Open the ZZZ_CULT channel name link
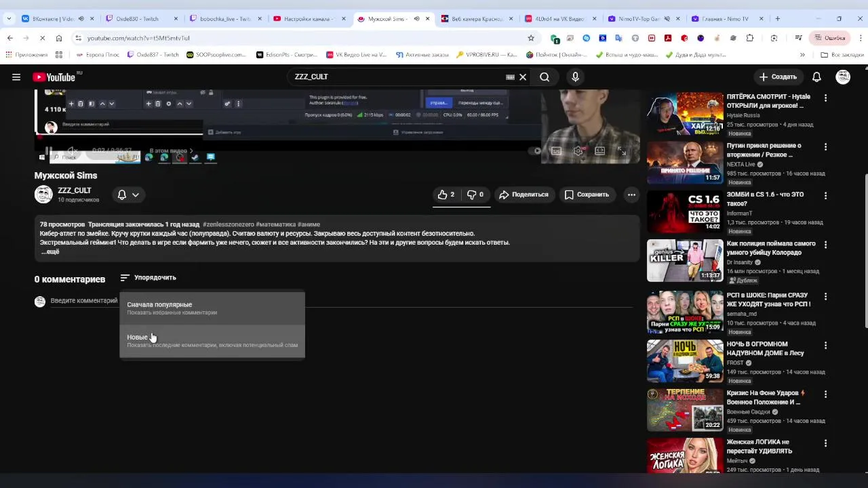 75,190
